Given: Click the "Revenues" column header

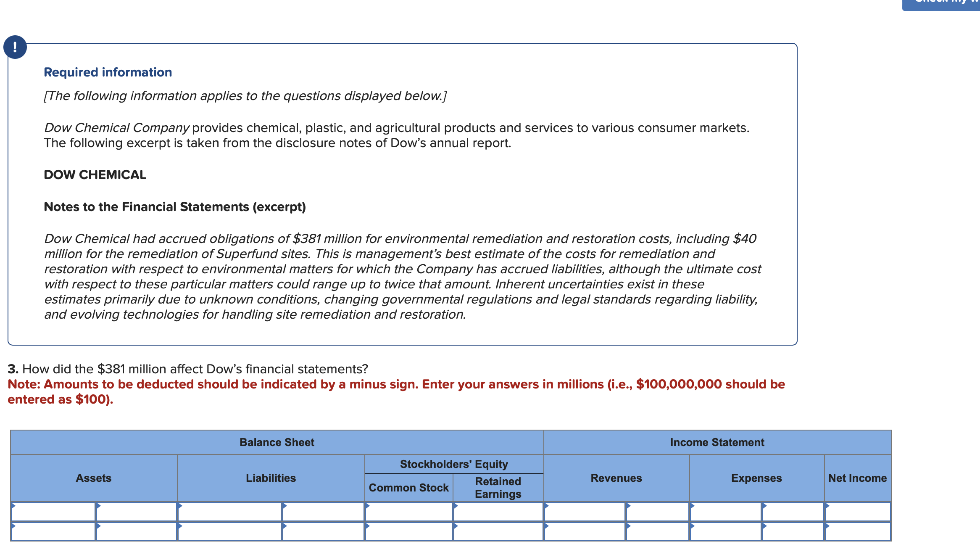Looking at the screenshot, I should pyautogui.click(x=616, y=478).
